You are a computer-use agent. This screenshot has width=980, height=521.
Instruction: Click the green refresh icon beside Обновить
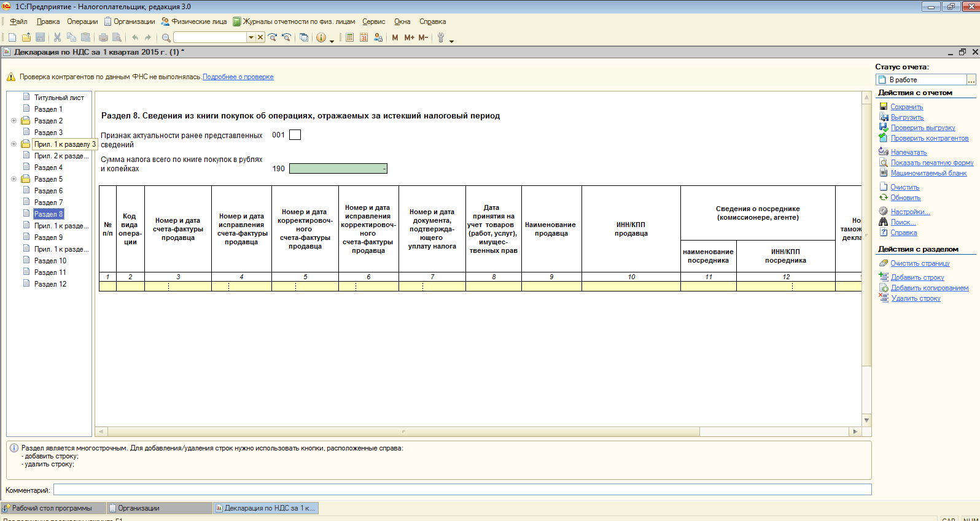point(883,198)
